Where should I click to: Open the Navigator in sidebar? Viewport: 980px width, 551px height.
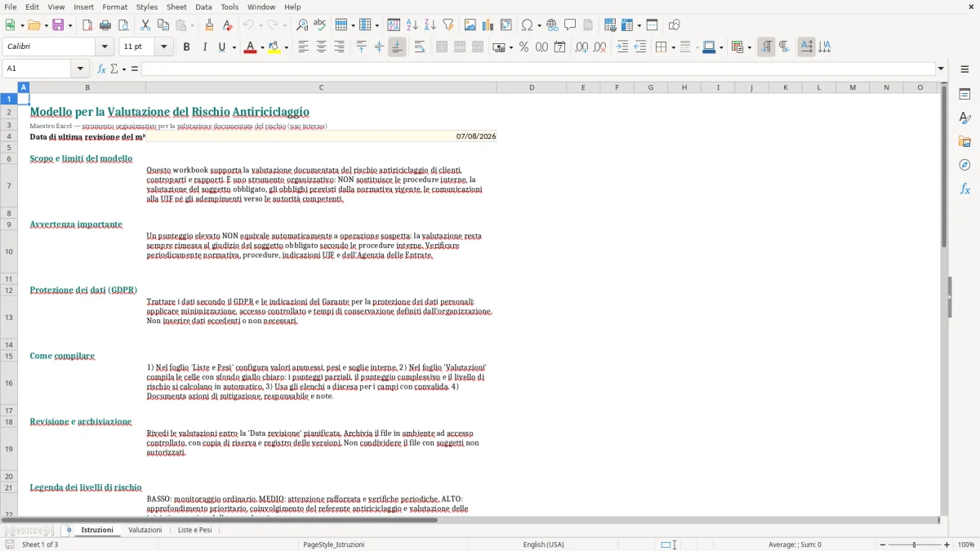(x=964, y=165)
